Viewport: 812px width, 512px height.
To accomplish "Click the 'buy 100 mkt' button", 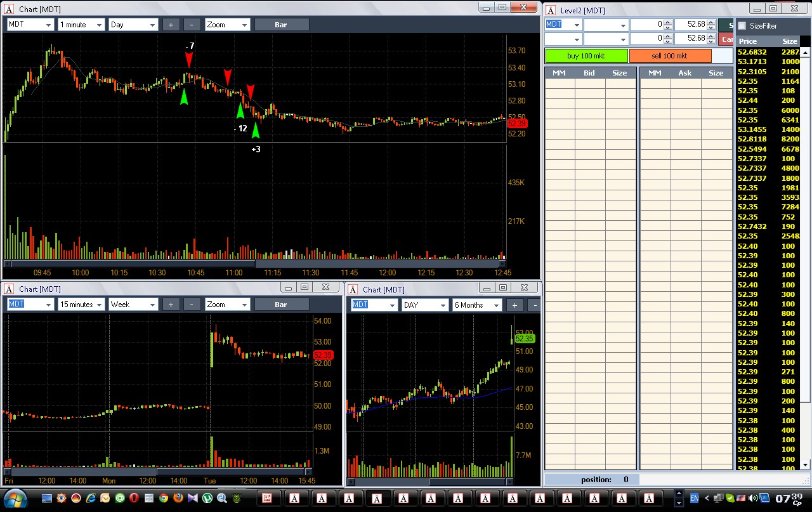I will 586,56.
